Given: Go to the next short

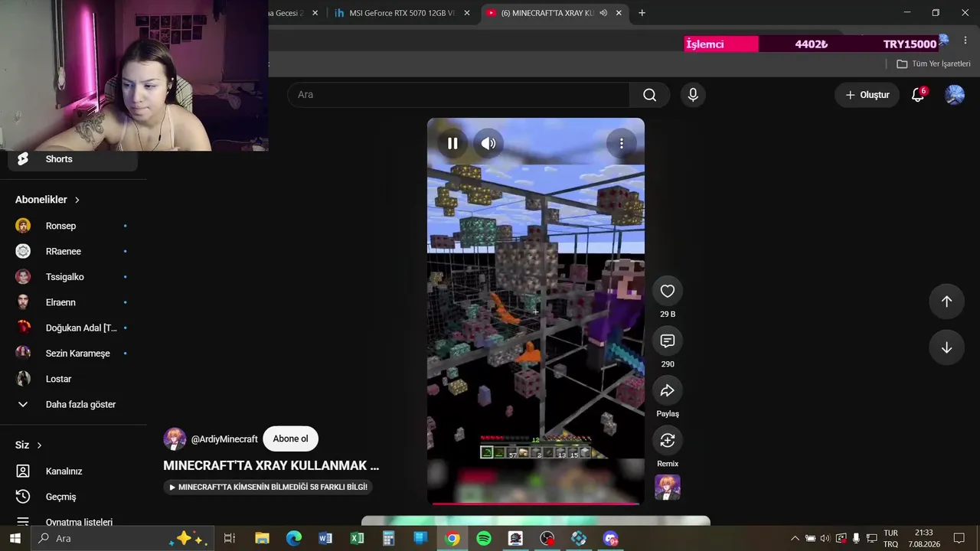Looking at the screenshot, I should click(x=946, y=347).
